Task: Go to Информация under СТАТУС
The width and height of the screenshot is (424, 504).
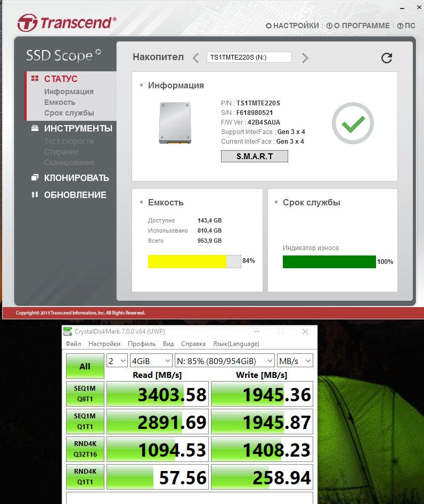Action: pos(69,92)
